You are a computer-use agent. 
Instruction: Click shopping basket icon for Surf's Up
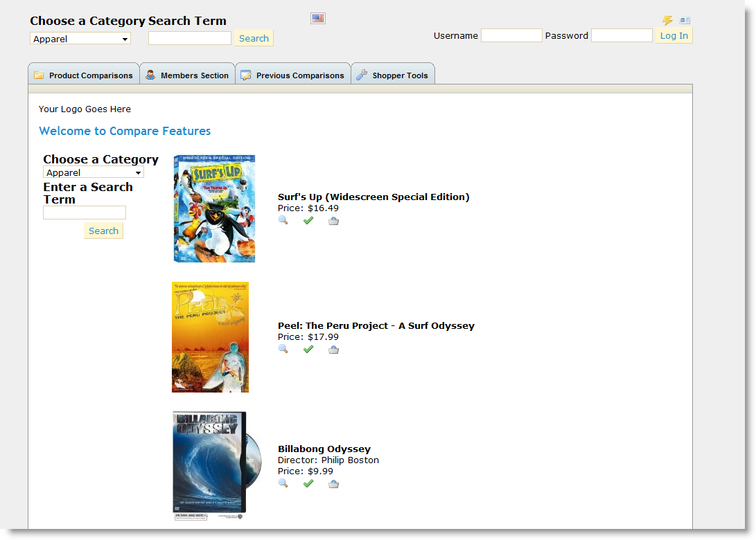coord(333,221)
